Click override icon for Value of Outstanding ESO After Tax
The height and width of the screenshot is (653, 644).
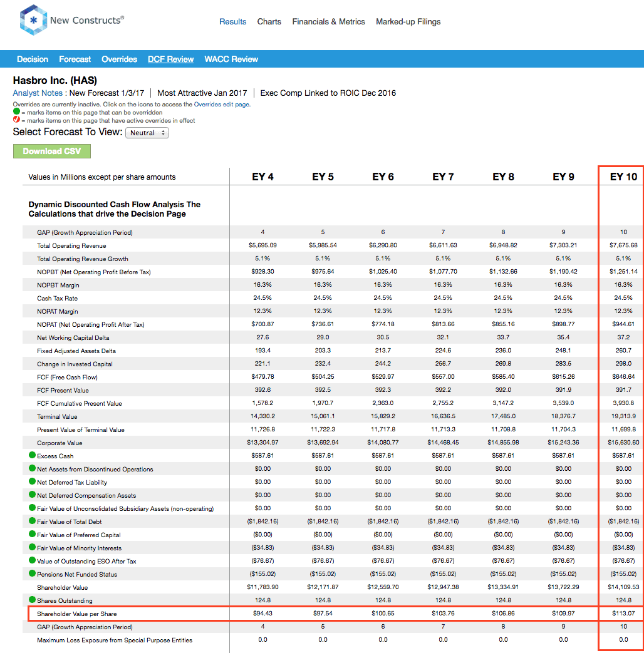coord(32,560)
